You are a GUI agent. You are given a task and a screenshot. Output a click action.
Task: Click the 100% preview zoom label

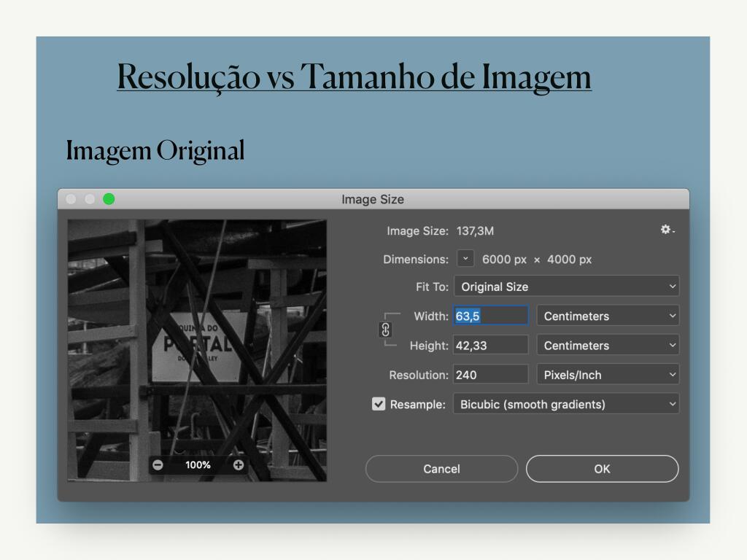tap(198, 465)
